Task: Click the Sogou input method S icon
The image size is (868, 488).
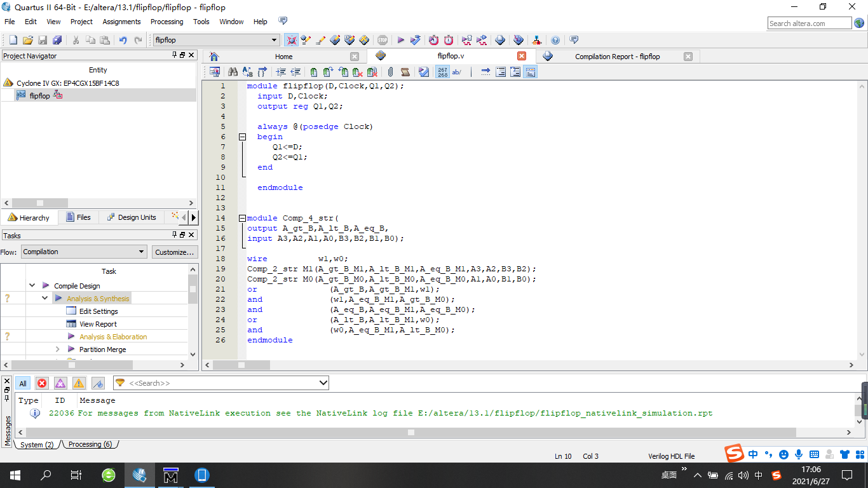Action: pos(735,454)
